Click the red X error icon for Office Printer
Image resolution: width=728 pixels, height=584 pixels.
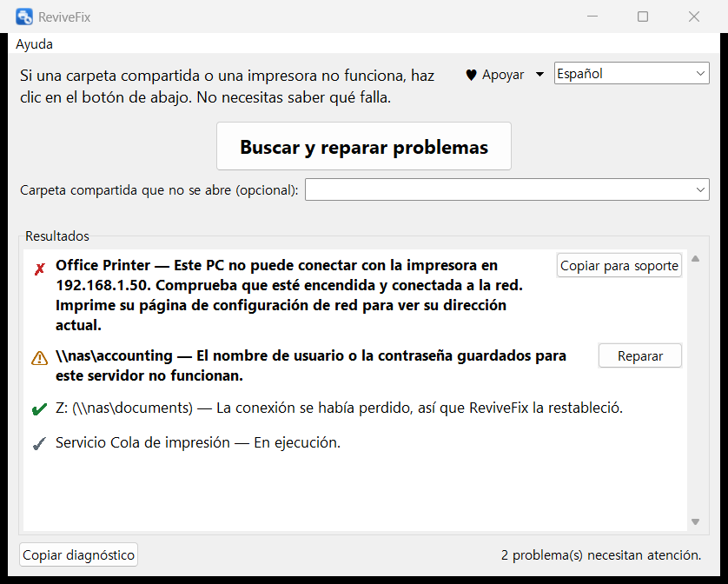39,269
